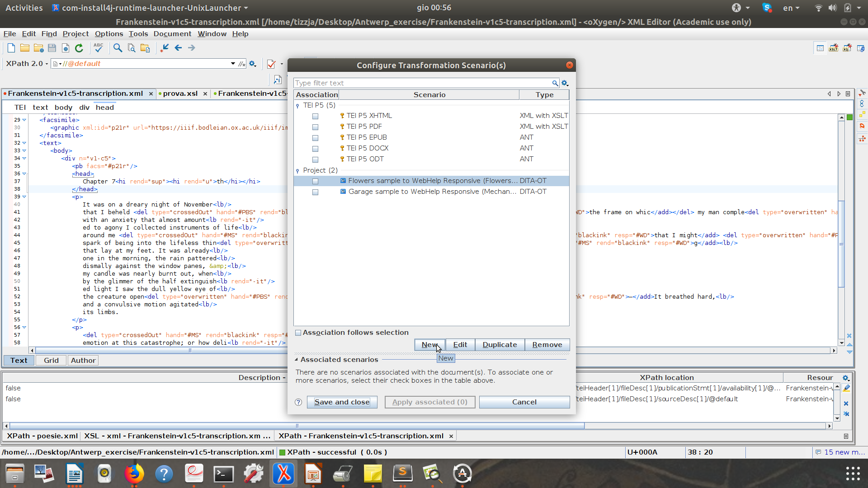
Task: Collapse the TEI P5 (5) scenario group
Action: (297, 106)
